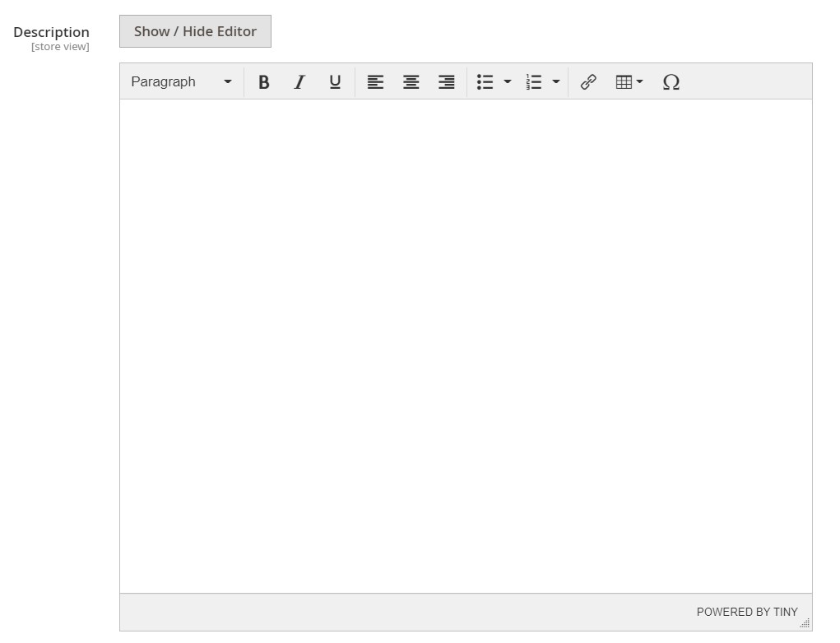Align text right
840x643 pixels.
[x=446, y=82]
